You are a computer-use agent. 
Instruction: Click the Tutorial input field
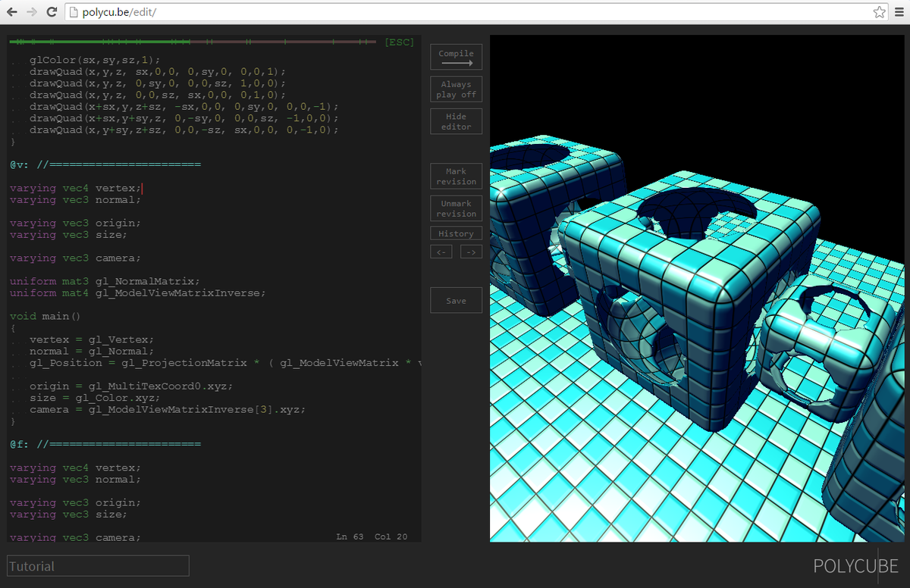[98, 566]
